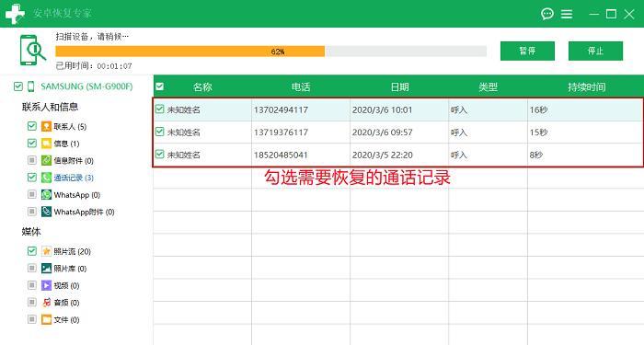
Task: Toggle the WhatsApp (0) checkbox
Action: (x=31, y=194)
